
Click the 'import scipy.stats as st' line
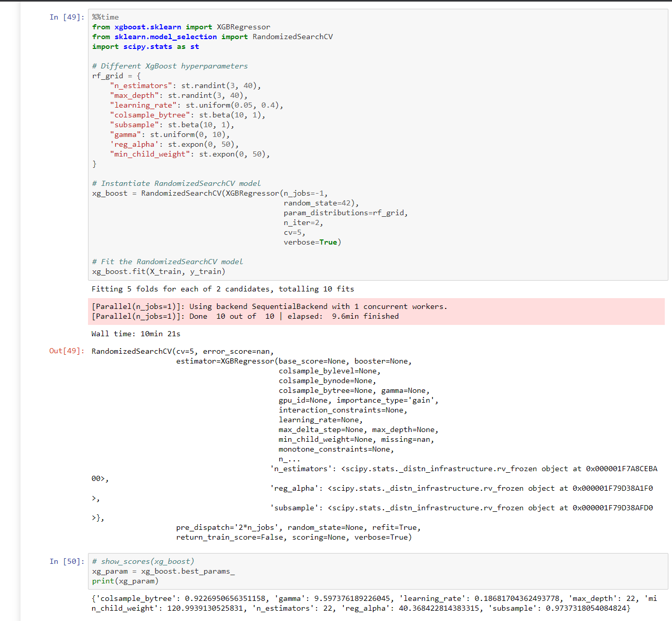point(146,46)
